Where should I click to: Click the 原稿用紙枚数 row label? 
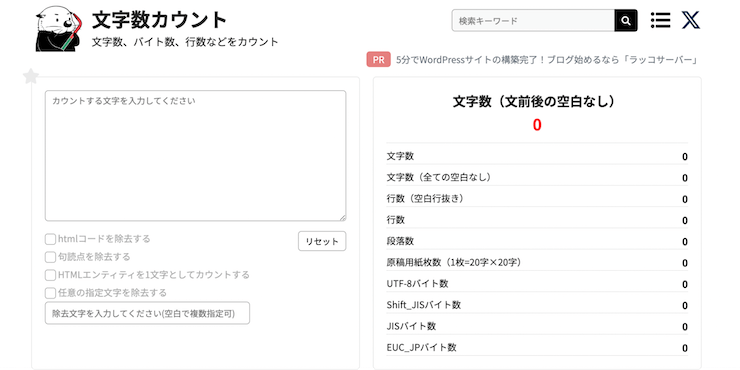pyautogui.click(x=454, y=262)
